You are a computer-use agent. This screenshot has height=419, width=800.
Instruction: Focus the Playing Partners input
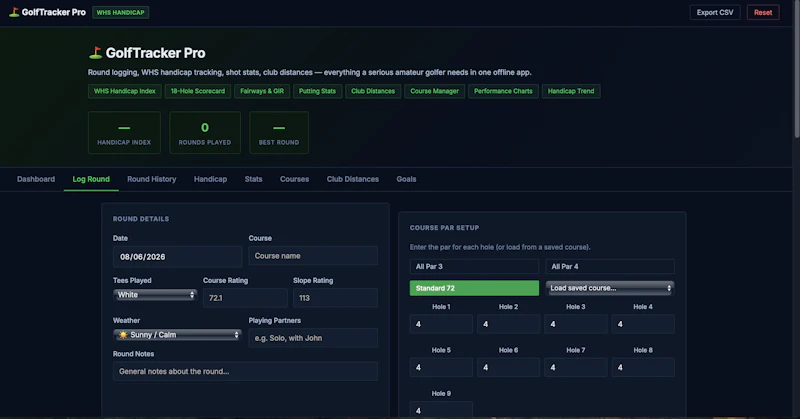tap(313, 338)
